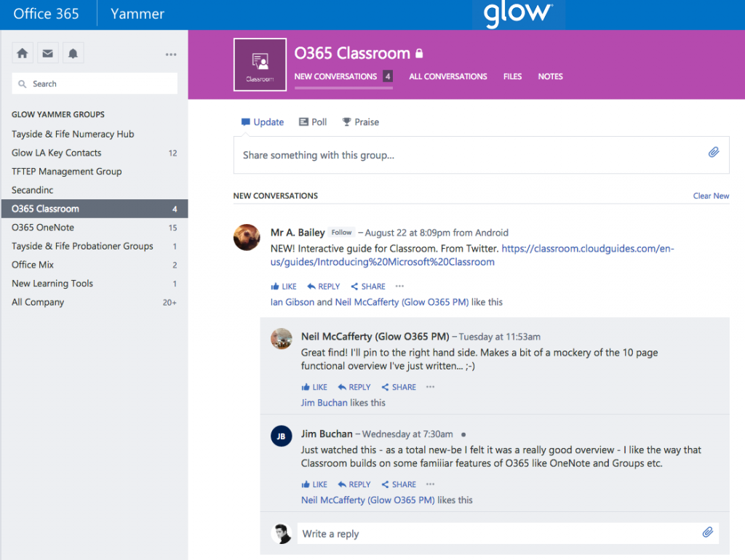The height and width of the screenshot is (560, 745).
Task: Click the Wednesday at 7:30am timestamp
Action: pyautogui.click(x=407, y=434)
